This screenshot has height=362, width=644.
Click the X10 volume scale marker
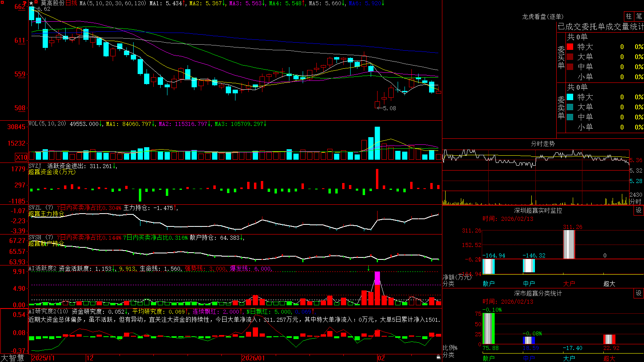pos(21,157)
